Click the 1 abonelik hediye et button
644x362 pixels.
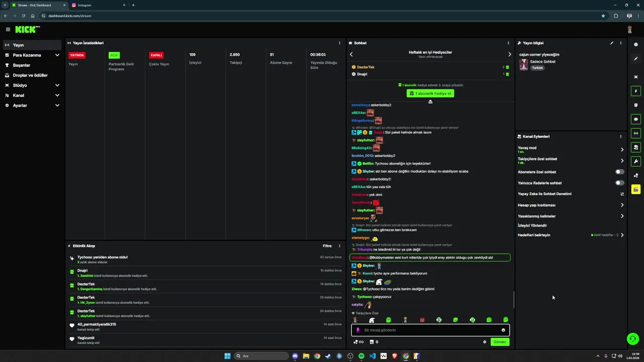(430, 94)
